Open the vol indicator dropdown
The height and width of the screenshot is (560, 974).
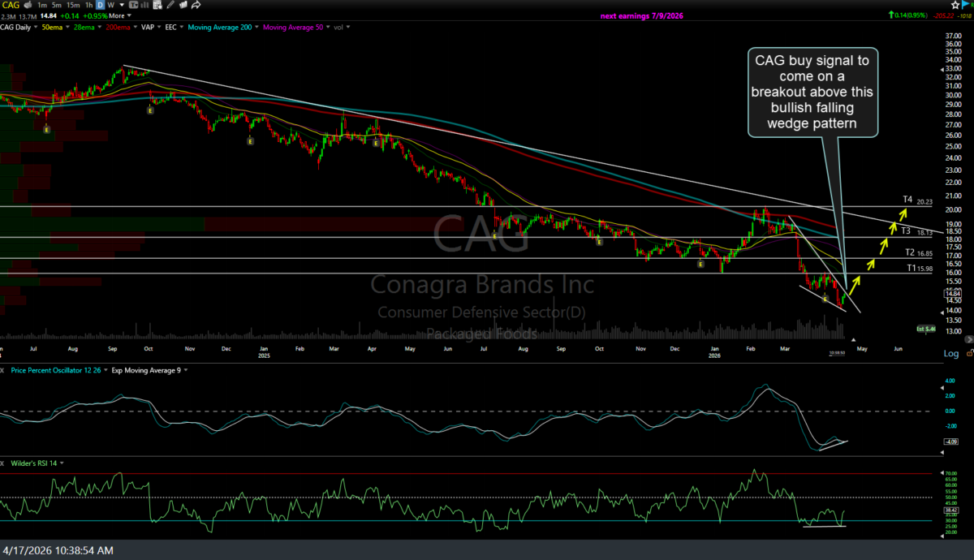coord(347,27)
